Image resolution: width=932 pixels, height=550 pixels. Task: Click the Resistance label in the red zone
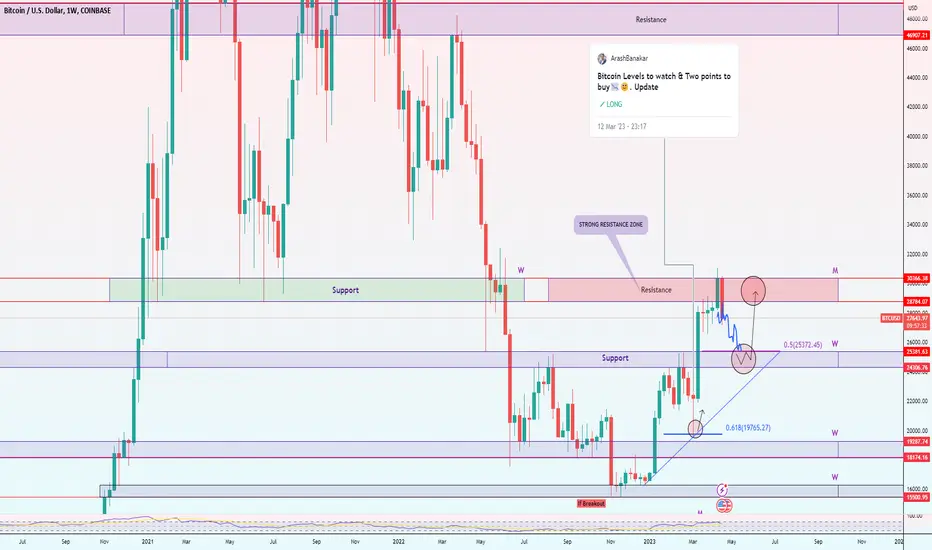pos(656,290)
